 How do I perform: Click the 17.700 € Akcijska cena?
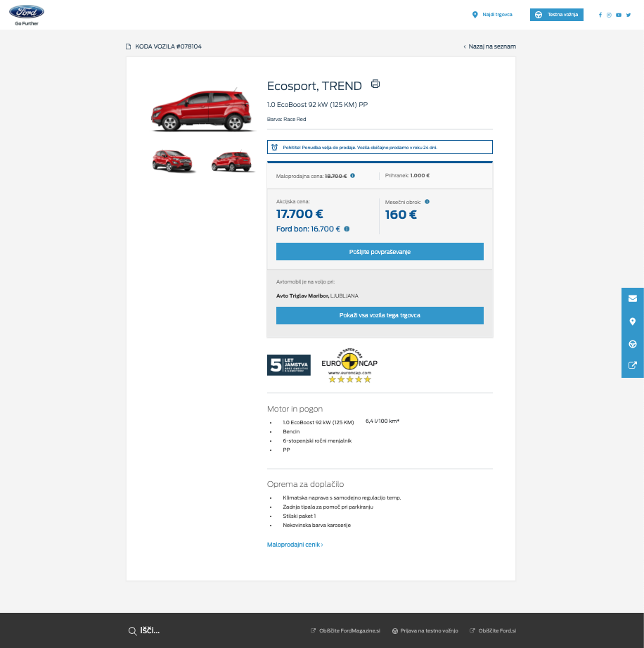300,214
